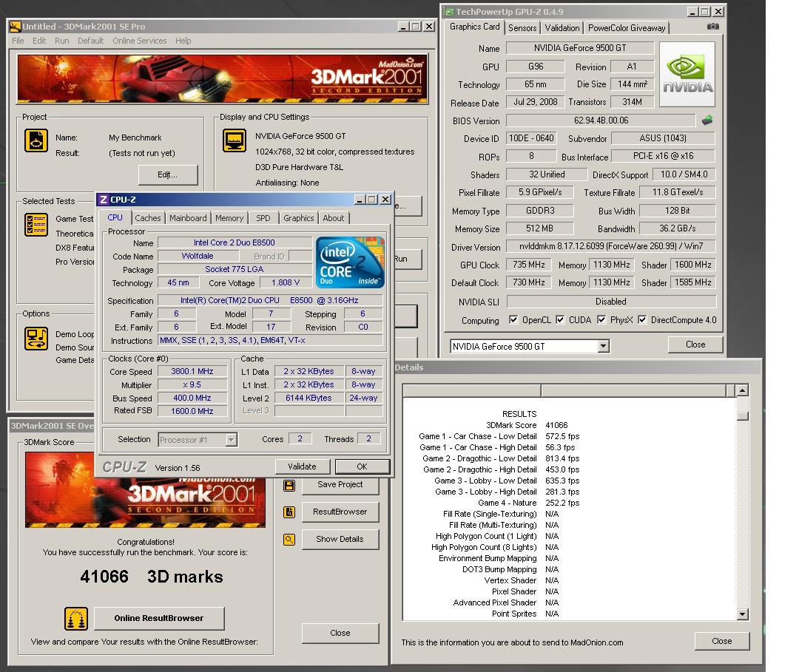Viewport: 799px width, 672px height.
Task: Click Close in the Details window
Action: point(722,641)
